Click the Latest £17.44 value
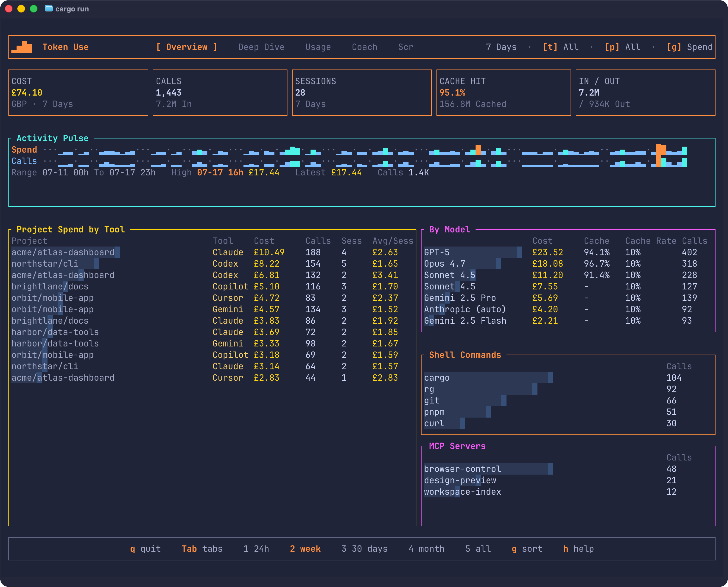This screenshot has width=728, height=587. click(346, 172)
